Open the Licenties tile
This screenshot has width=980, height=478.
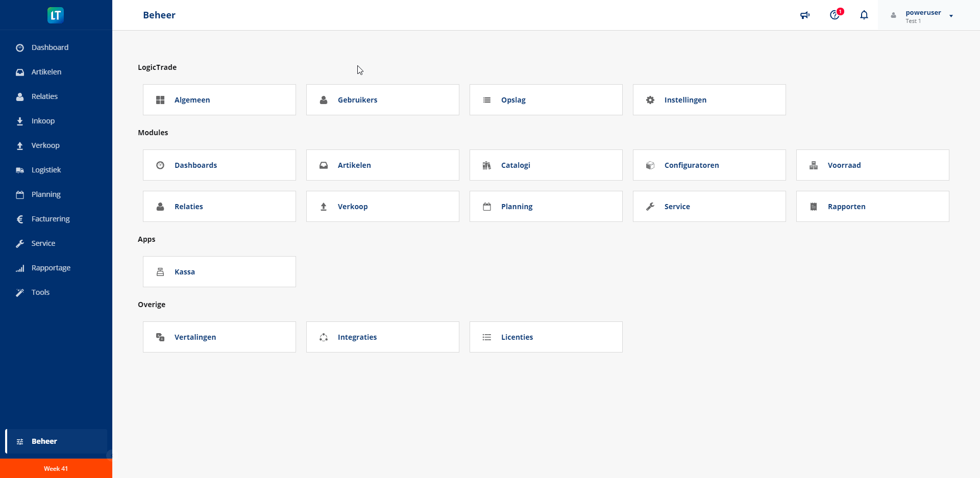546,337
